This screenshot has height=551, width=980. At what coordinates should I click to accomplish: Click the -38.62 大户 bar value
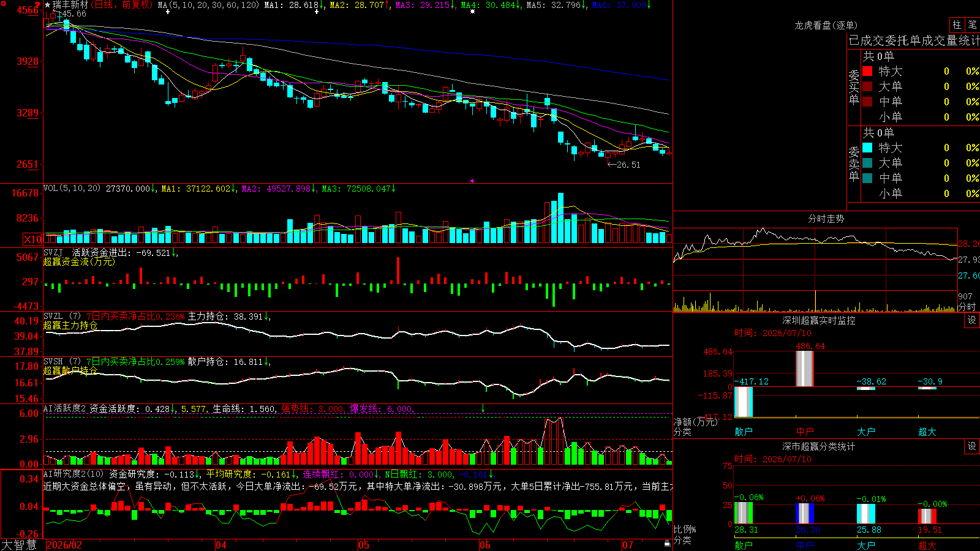(x=872, y=381)
